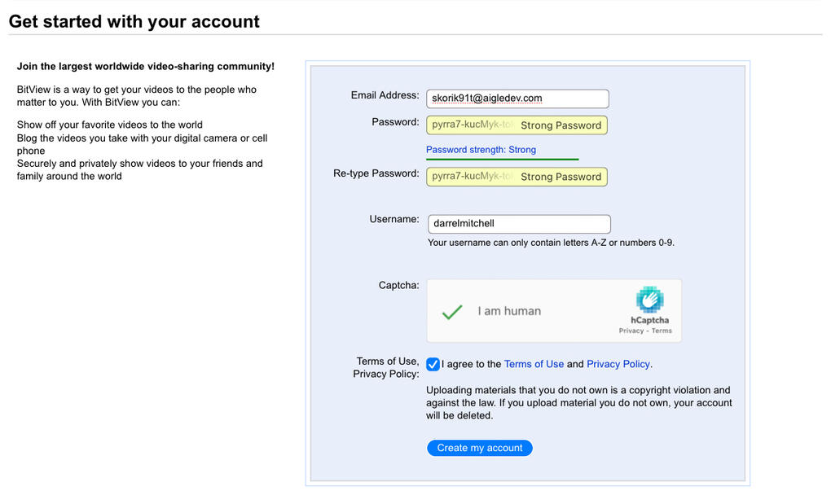Click the green password strength bar
The image size is (831, 504).
click(502, 159)
